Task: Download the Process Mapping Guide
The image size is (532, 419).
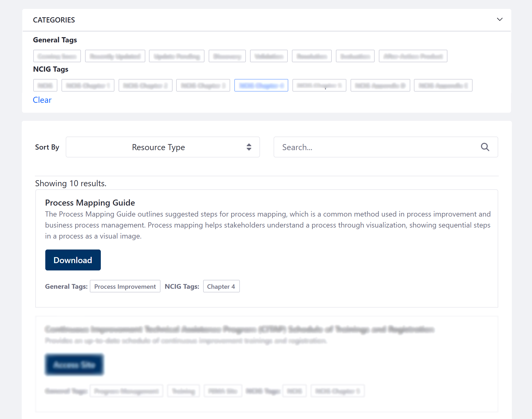Action: [x=73, y=260]
